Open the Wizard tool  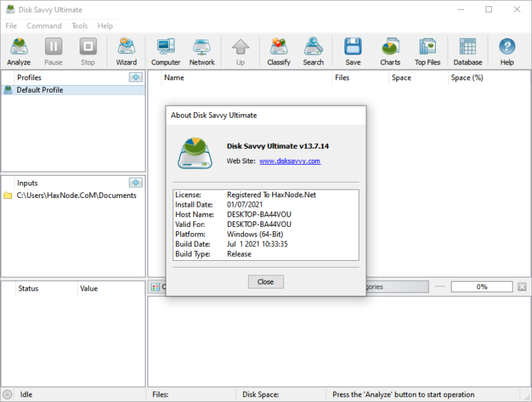tap(126, 51)
